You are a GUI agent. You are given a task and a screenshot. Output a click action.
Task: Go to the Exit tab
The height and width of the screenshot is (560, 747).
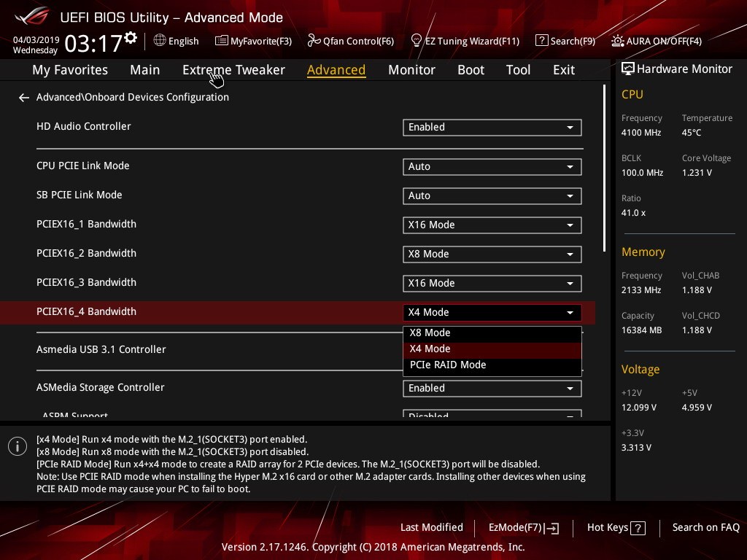click(564, 70)
